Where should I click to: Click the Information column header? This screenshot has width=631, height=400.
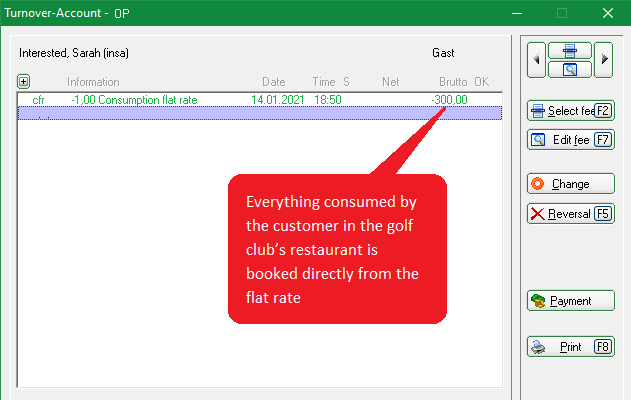93,82
